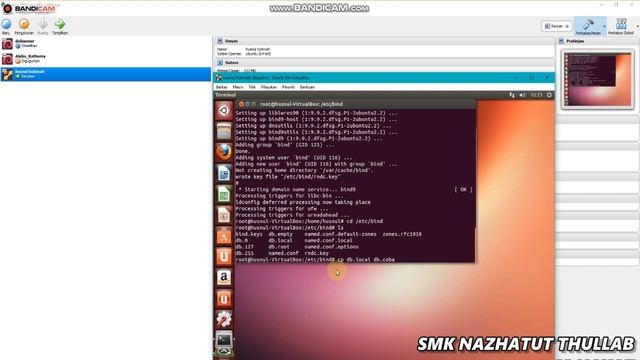Open the Rincian (Details) button
The width and height of the screenshot is (640, 360).
click(557, 26)
